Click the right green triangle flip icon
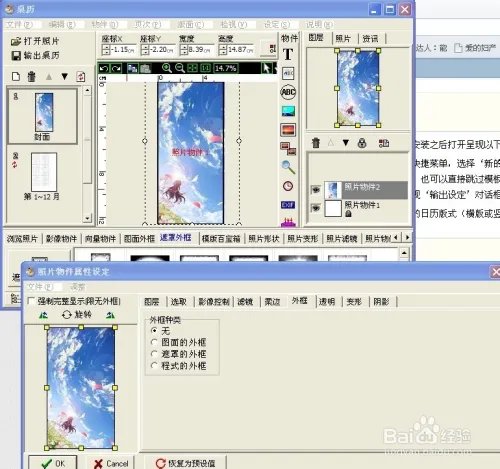500x469 pixels. 111,315
